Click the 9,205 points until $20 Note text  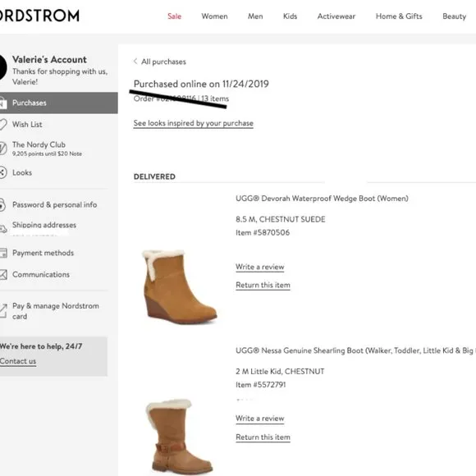[x=47, y=153]
